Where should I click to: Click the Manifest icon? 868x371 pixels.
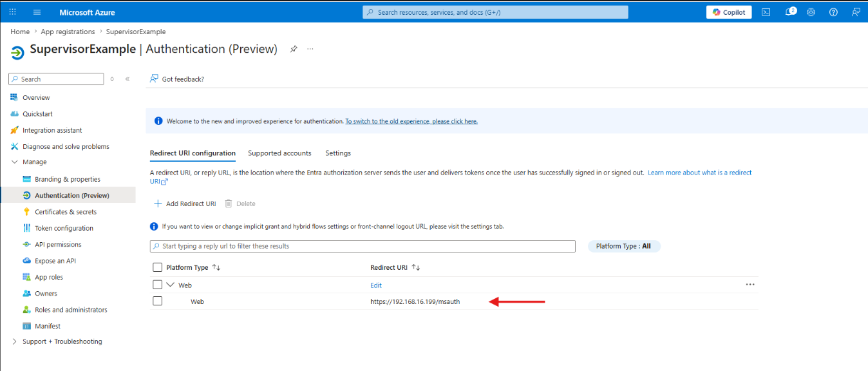point(26,326)
